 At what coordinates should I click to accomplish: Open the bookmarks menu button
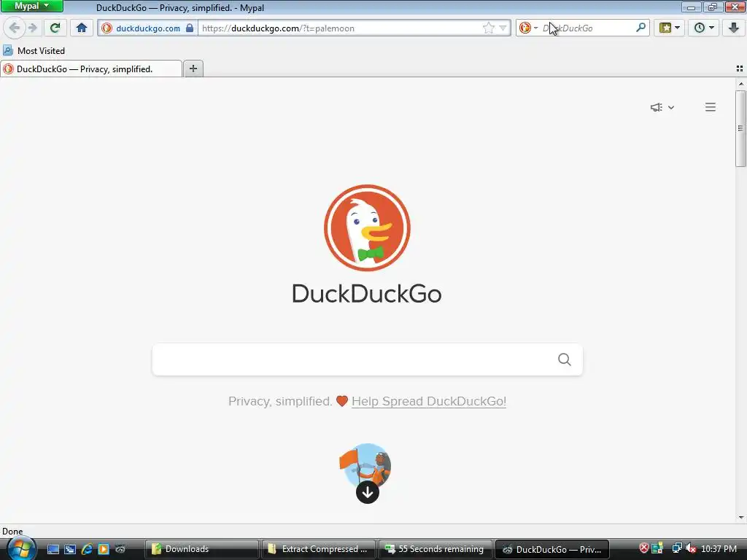point(670,28)
